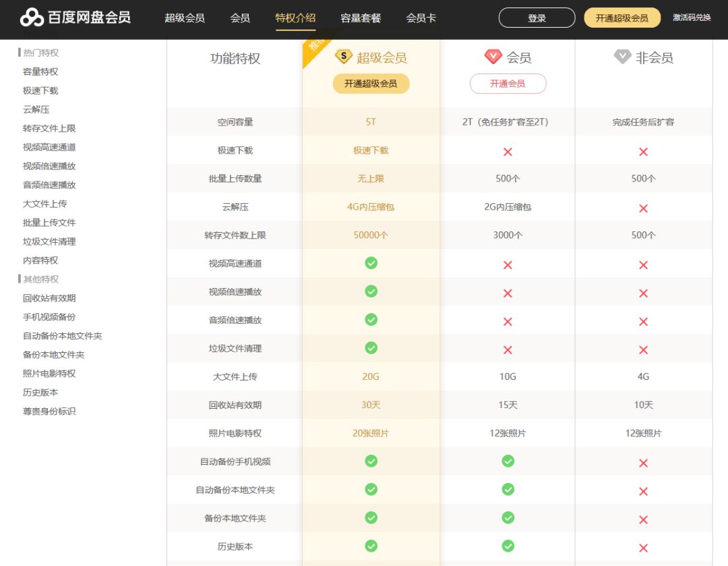The height and width of the screenshot is (566, 728).
Task: Click the Baidu Netdisk cloud logo icon
Action: point(29,18)
